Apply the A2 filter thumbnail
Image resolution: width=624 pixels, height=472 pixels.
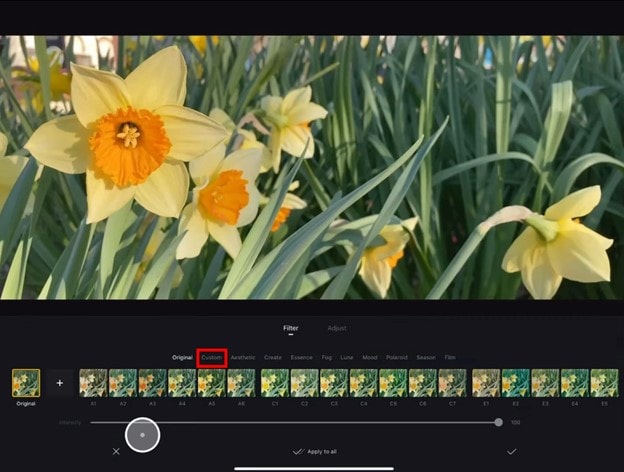123,383
